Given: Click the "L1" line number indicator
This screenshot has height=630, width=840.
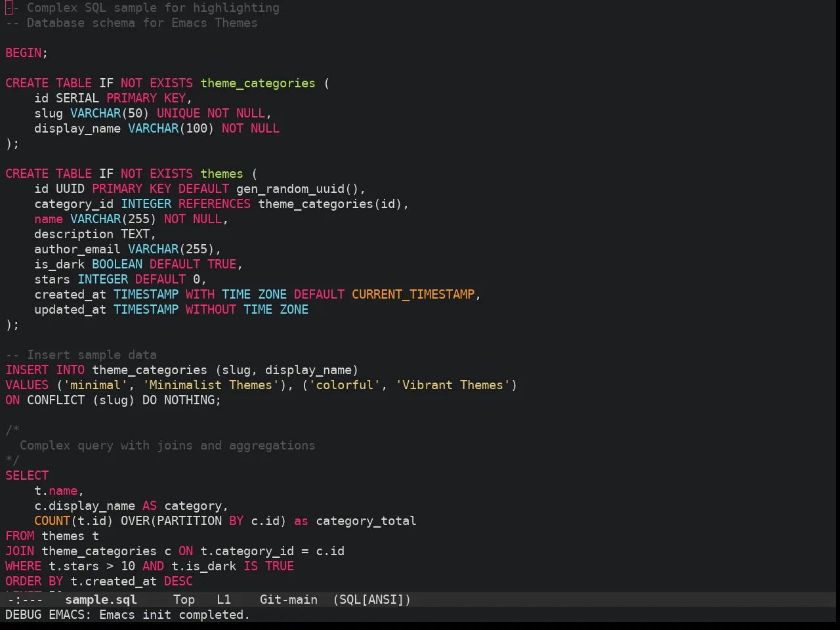Looking at the screenshot, I should pyautogui.click(x=224, y=599).
